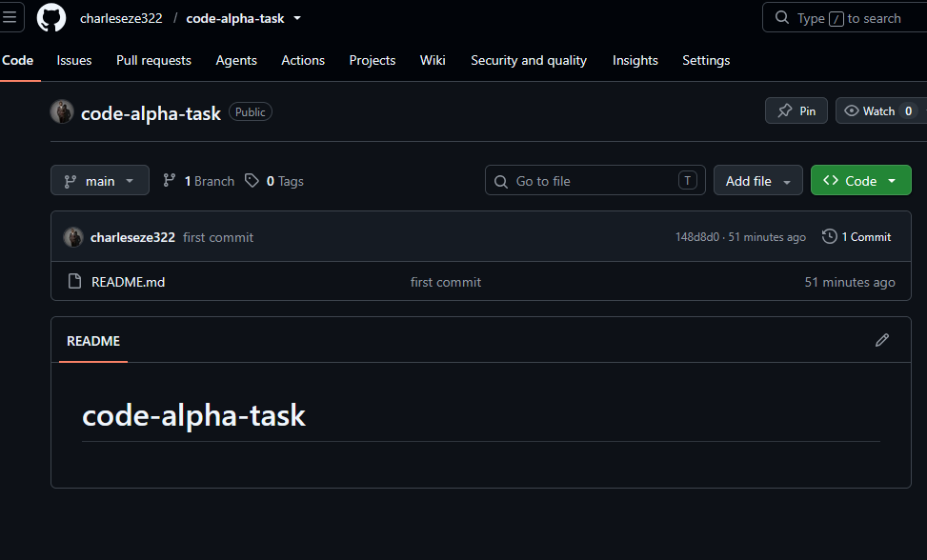View the 1 Branch link
The height and width of the screenshot is (560, 927).
pyautogui.click(x=198, y=181)
